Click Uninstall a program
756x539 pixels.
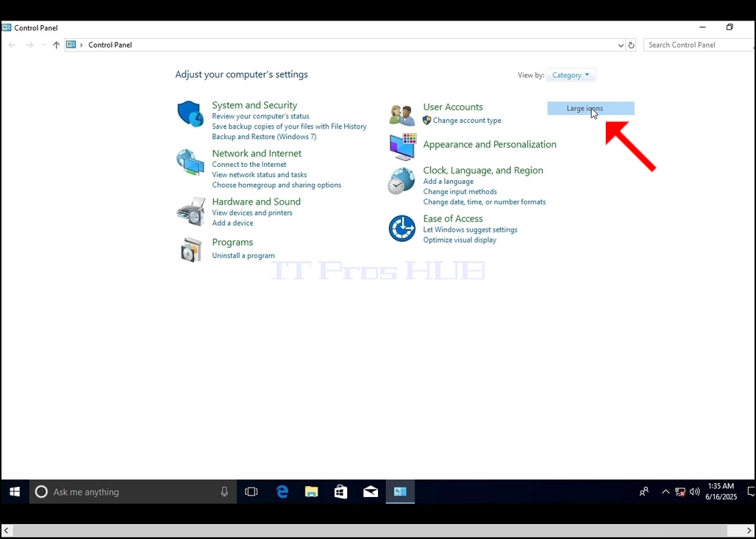pos(243,255)
